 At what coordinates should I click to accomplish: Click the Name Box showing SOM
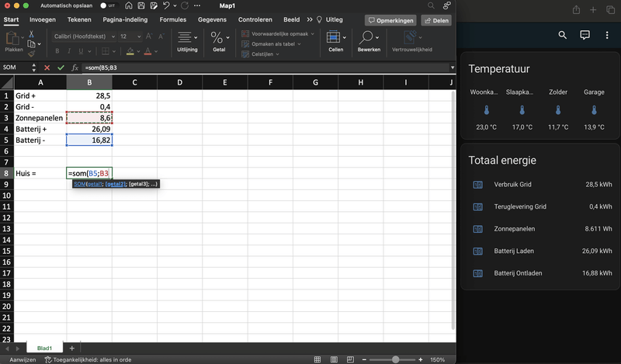pos(15,68)
